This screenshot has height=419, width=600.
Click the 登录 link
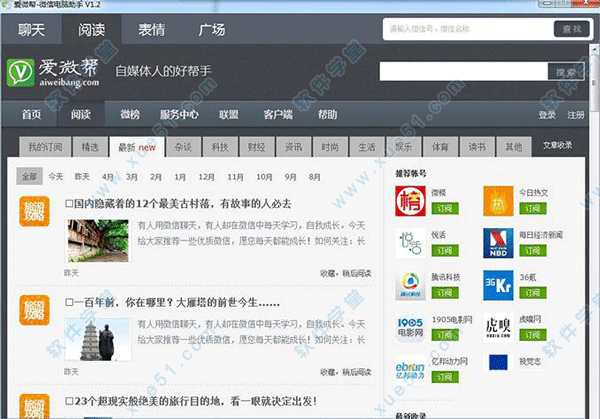click(547, 115)
